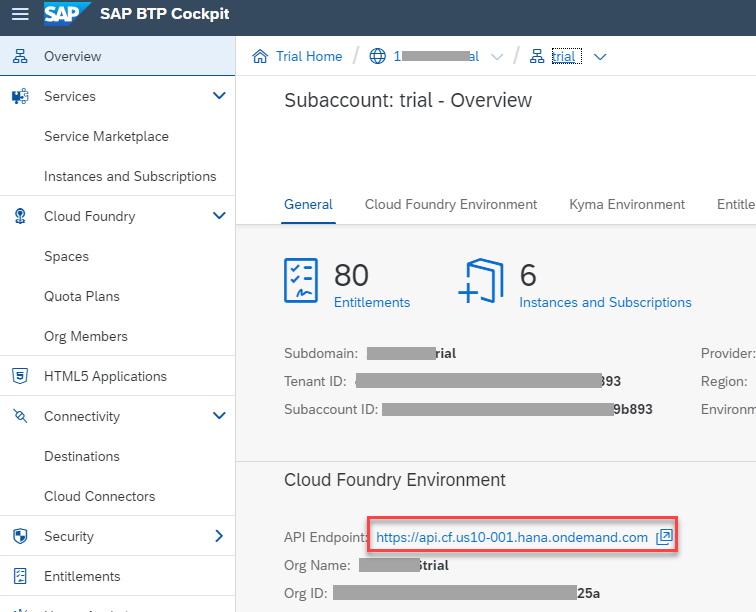Viewport: 756px width, 612px height.
Task: Click the SAP BTP Cockpit title
Action: pos(165,14)
